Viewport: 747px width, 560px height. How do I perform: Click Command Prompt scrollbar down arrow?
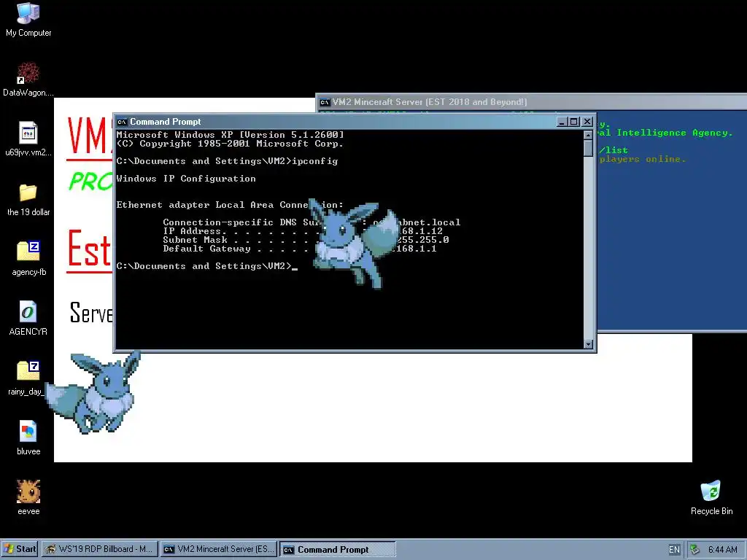pos(588,344)
